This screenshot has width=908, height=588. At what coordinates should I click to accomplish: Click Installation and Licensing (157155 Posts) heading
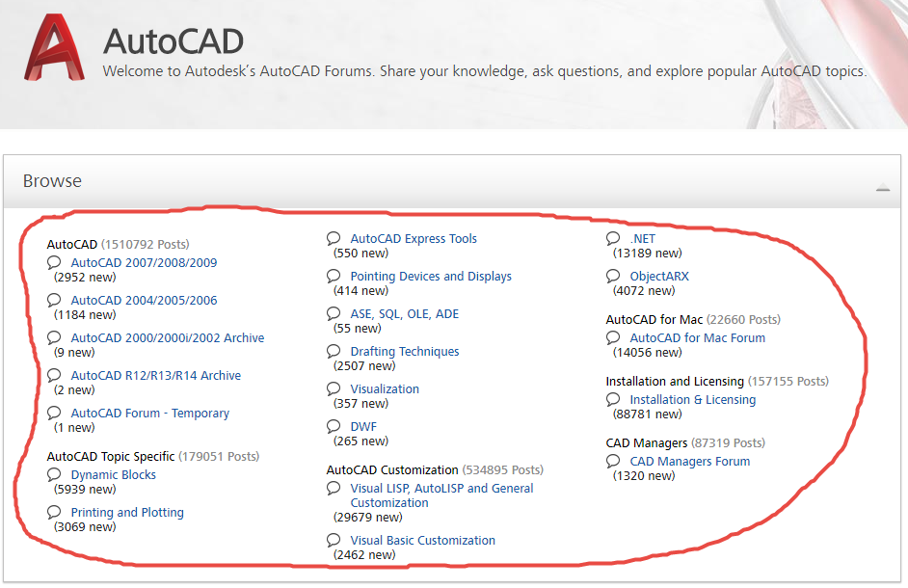717,381
